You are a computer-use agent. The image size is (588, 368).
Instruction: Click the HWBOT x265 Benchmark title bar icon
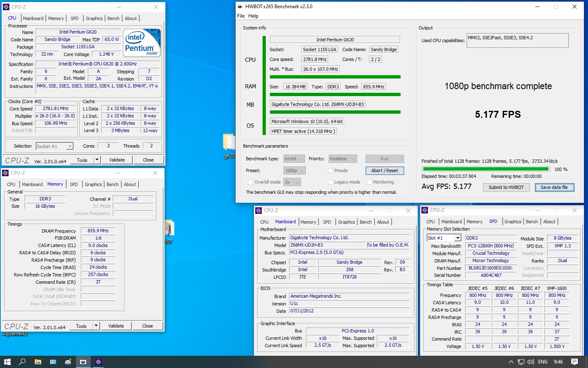click(240, 7)
